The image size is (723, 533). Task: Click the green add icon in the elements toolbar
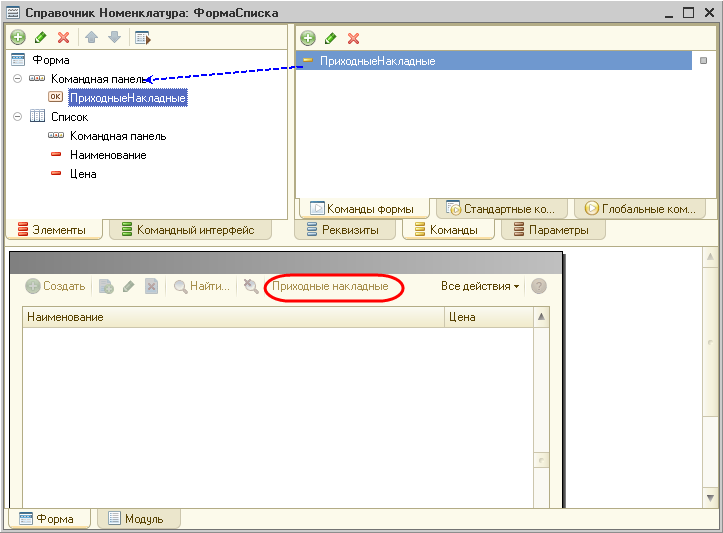click(18, 38)
